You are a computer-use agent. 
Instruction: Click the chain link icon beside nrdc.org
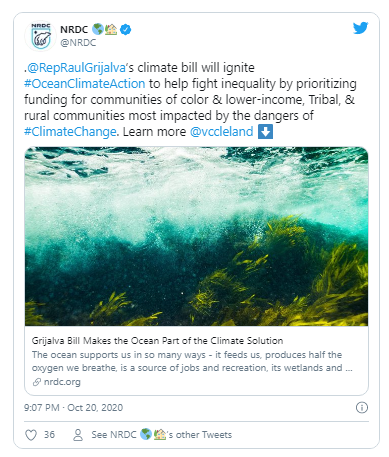click(37, 382)
